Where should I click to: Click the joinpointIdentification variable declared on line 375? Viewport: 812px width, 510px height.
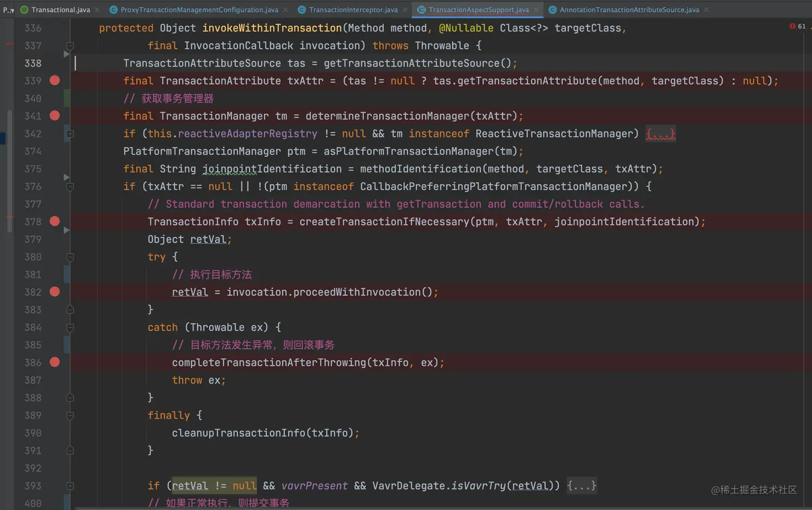click(x=272, y=169)
